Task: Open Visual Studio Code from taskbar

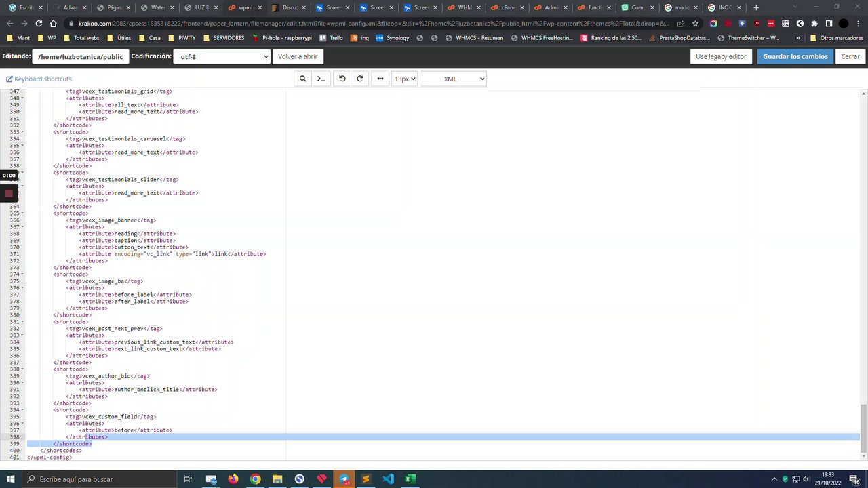Action: [x=388, y=479]
